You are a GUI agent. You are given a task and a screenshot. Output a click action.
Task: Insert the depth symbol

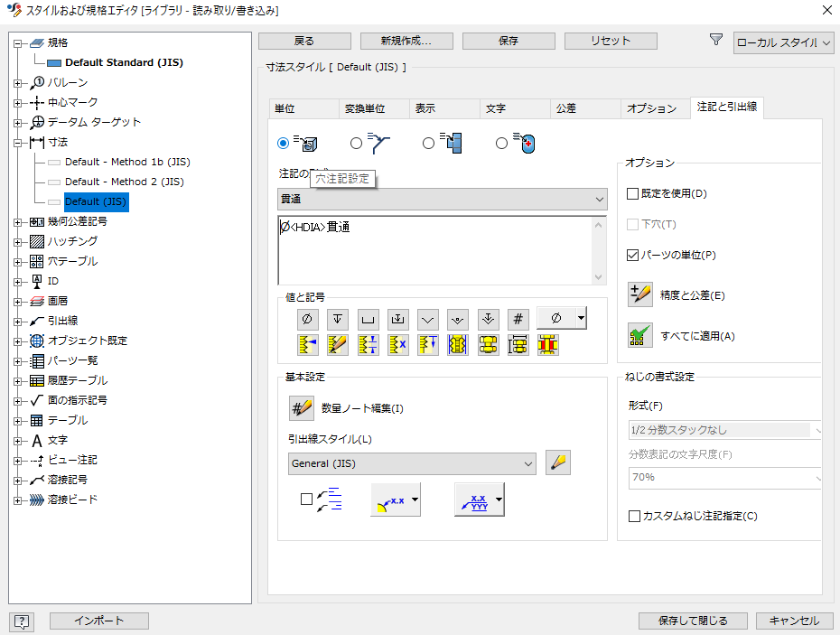[x=337, y=319]
